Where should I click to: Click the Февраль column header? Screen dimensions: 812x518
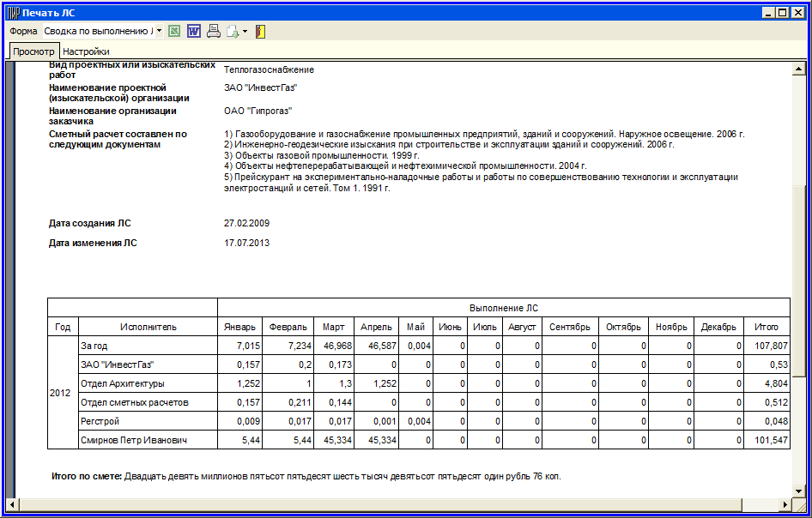pyautogui.click(x=288, y=327)
